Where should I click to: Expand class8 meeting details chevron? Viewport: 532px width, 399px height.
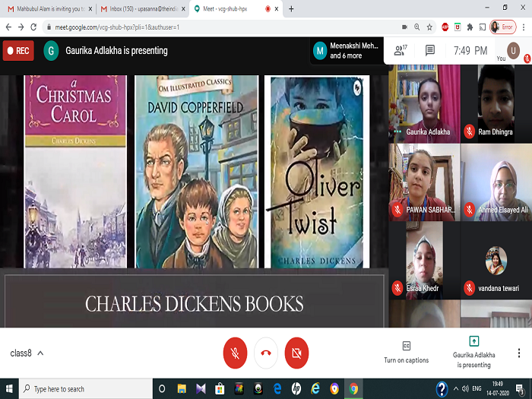(40, 353)
